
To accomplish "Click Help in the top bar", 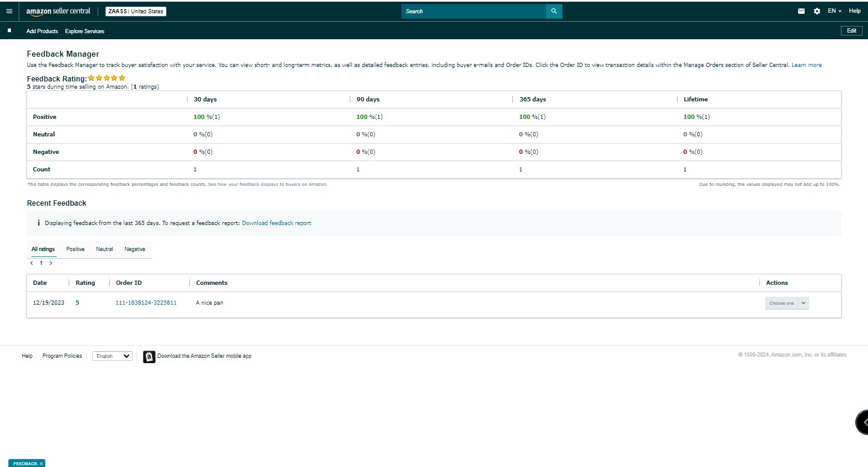I will tap(855, 11).
